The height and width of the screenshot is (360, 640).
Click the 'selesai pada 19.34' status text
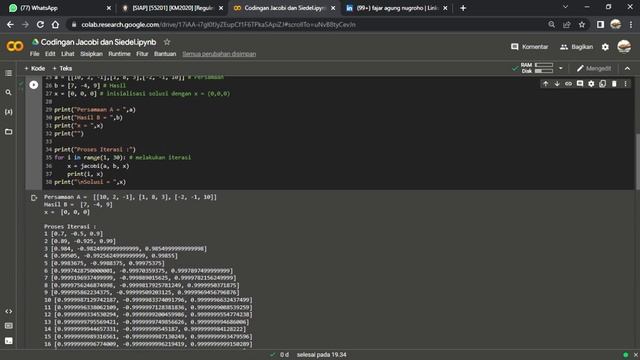(322, 355)
